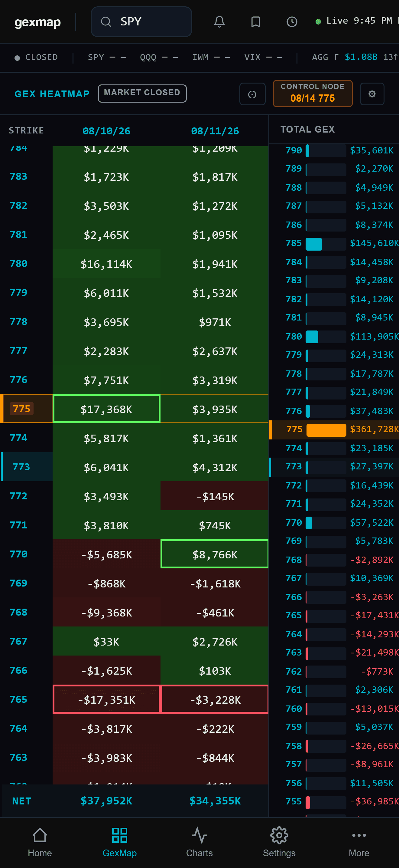Screen dimensions: 399x868
Task: Tap the Charts pulse icon
Action: point(199,836)
